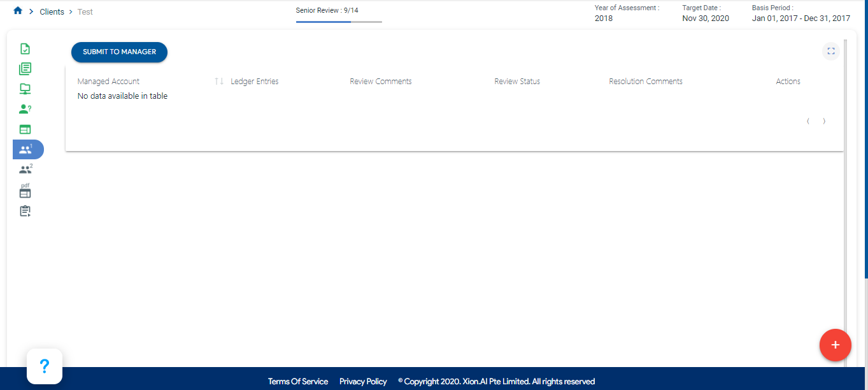Click the Review Status column header
The height and width of the screenshot is (390, 868).
coord(517,82)
